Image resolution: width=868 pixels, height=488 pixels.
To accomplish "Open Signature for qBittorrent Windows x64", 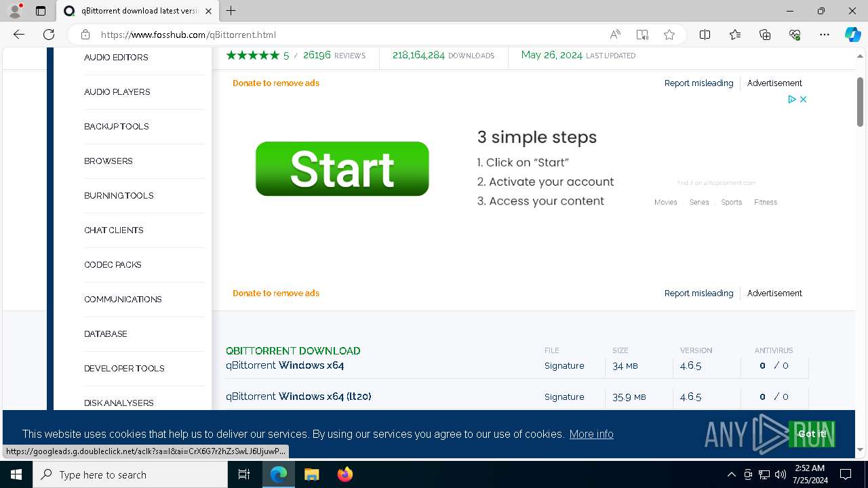I will click(564, 366).
